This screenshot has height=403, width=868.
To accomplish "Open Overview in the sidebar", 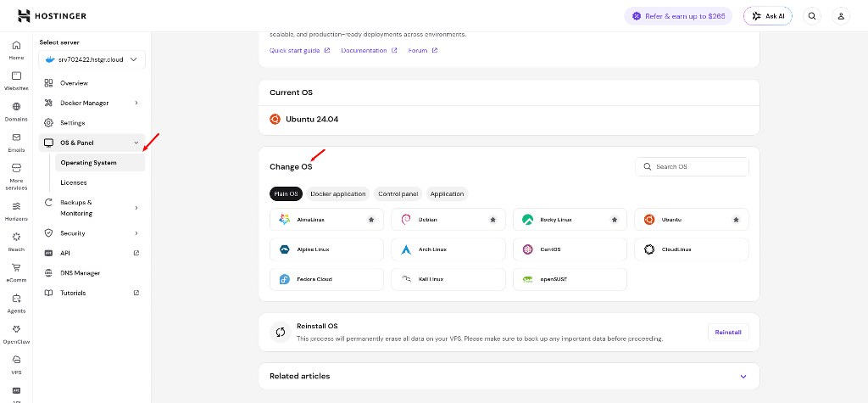I will [92, 83].
